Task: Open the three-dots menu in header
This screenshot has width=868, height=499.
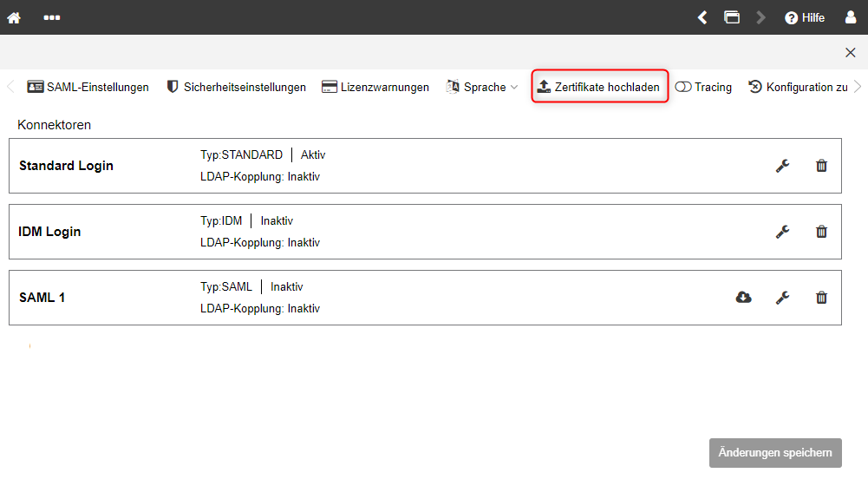Action: 52,17
